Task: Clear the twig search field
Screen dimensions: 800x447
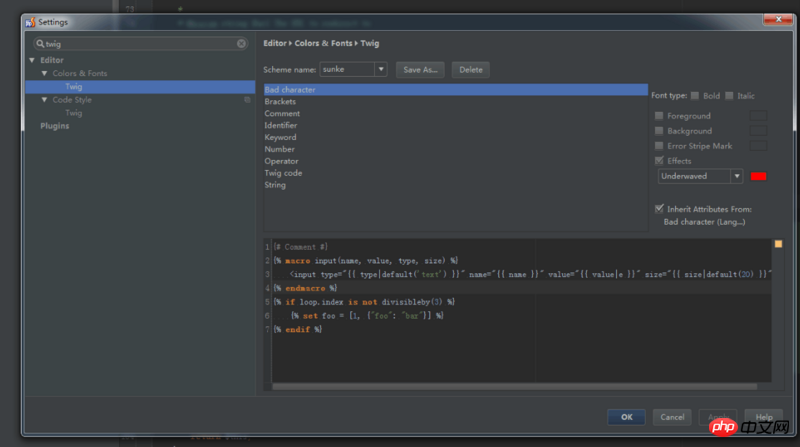Action: click(x=241, y=44)
